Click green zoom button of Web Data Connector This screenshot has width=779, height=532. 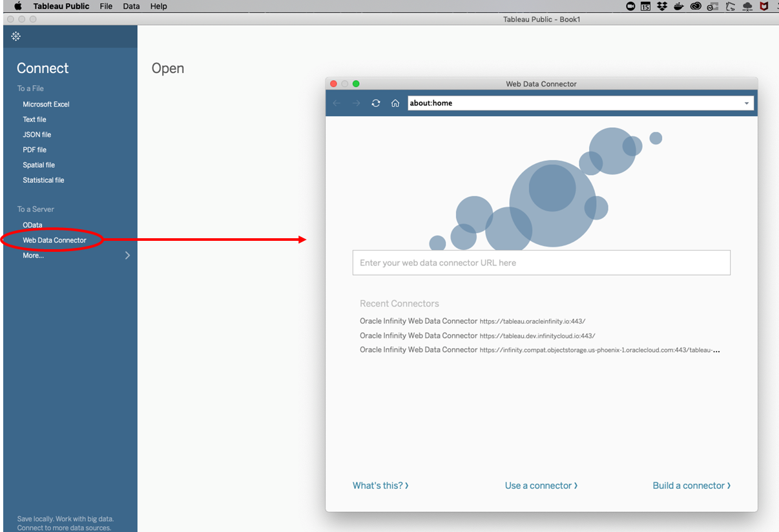tap(356, 84)
